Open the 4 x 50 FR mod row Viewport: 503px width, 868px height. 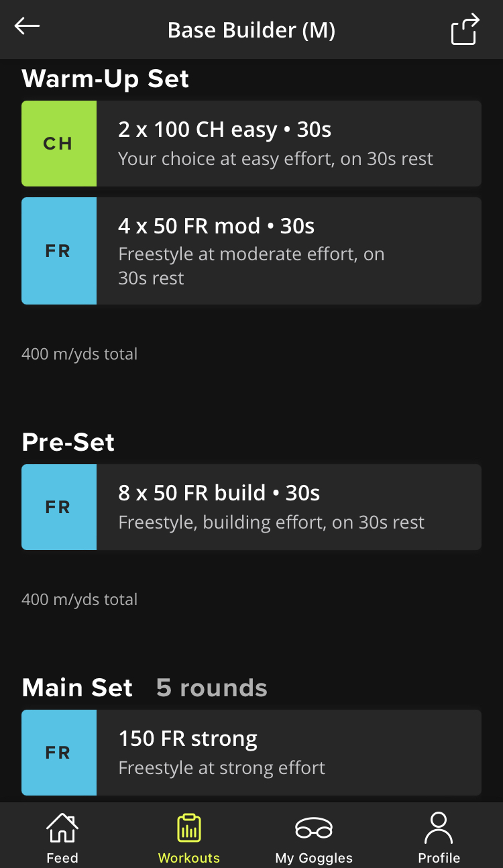pos(251,251)
